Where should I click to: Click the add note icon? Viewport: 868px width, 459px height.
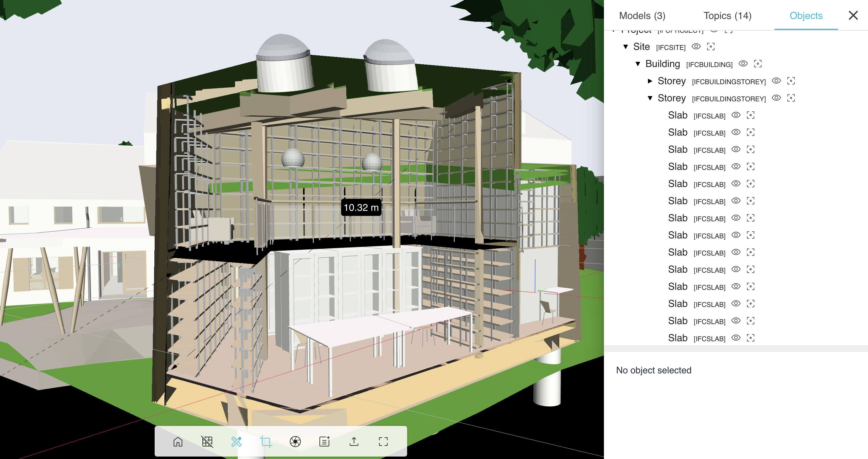325,442
